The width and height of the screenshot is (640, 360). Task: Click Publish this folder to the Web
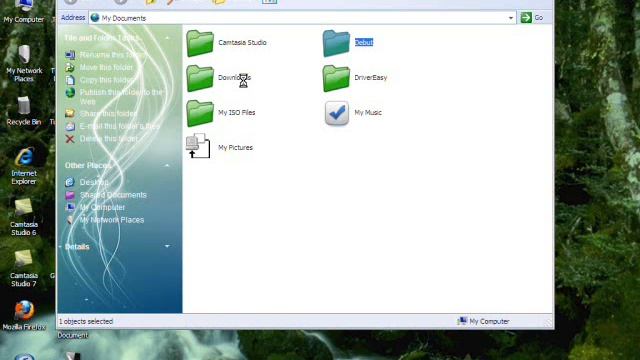[x=121, y=97]
